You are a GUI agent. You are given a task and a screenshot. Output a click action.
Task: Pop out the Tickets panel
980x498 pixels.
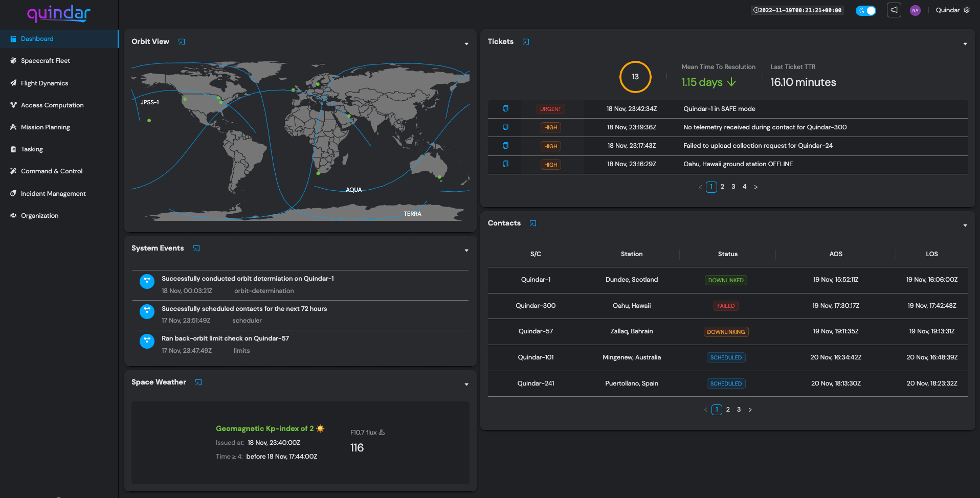coord(526,42)
